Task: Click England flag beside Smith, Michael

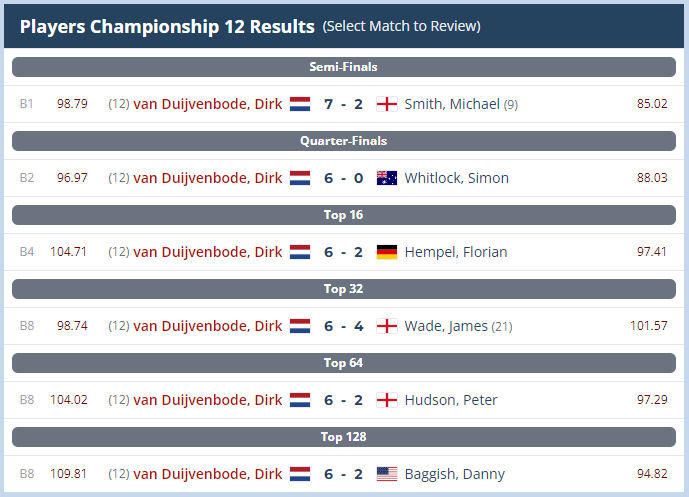Action: click(387, 104)
